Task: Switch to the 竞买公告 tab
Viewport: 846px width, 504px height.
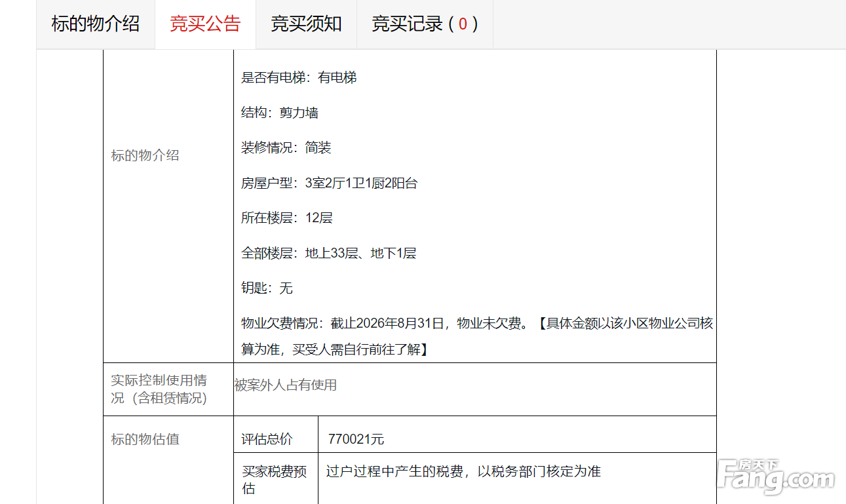Action: pos(205,24)
